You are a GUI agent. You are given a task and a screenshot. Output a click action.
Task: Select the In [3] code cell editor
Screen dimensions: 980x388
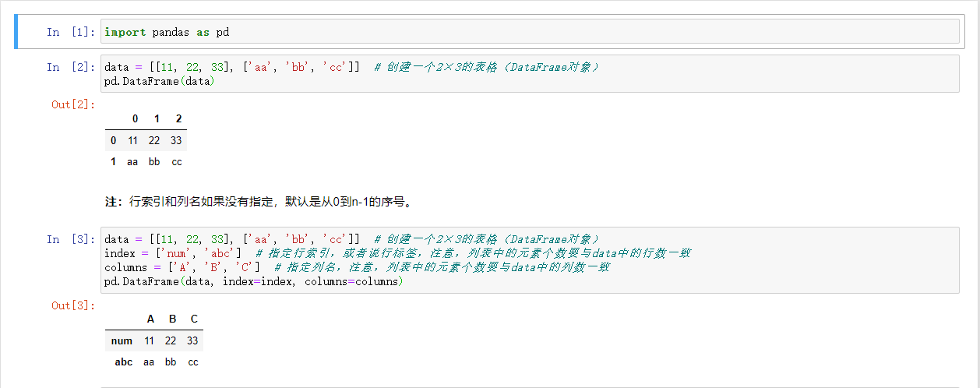[530, 260]
